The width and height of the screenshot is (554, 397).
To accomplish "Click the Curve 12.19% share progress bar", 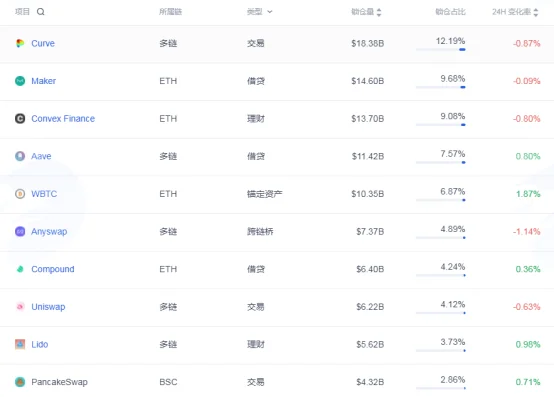I will coord(441,50).
